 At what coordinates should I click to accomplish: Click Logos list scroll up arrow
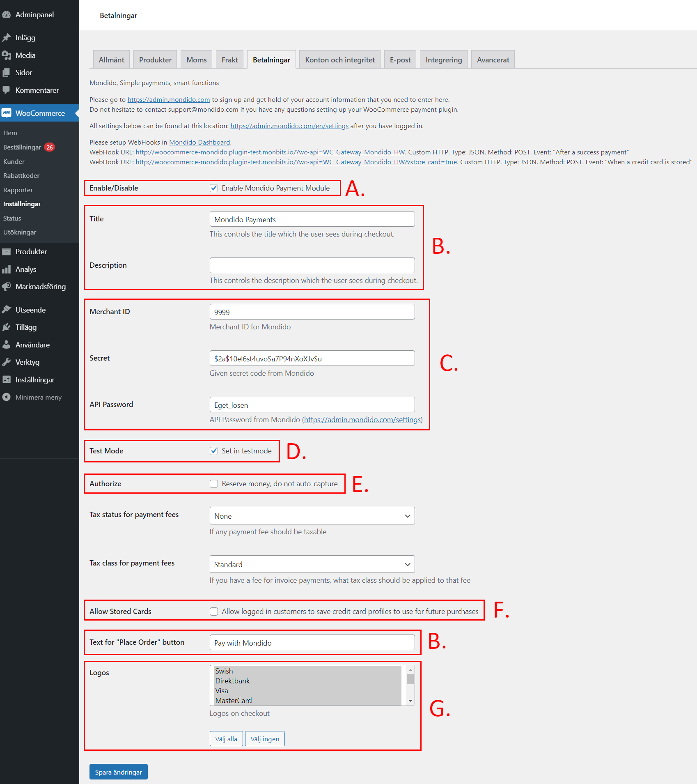click(x=410, y=670)
